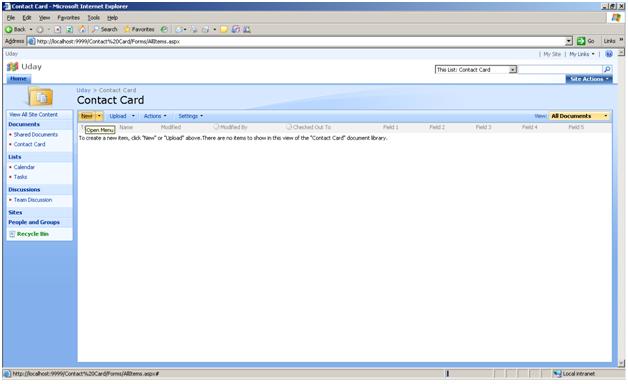Click the Messenger people toolbar icon

tap(247, 29)
